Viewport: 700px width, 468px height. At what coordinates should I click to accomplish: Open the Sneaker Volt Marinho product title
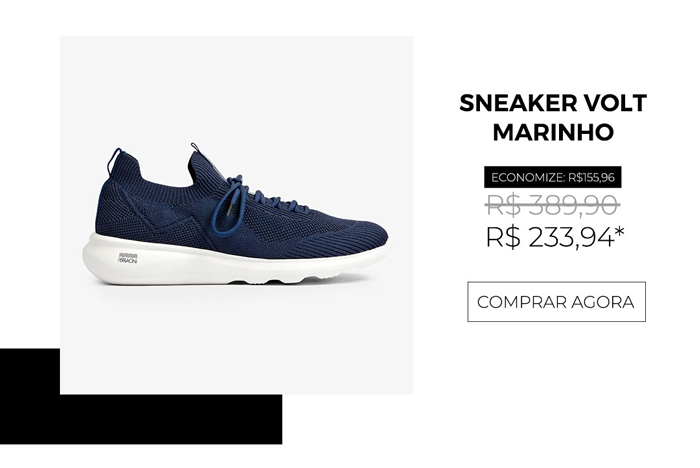(x=553, y=117)
